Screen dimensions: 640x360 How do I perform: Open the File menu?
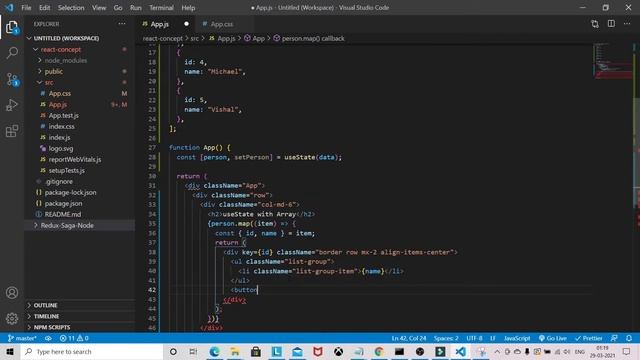click(x=26, y=8)
